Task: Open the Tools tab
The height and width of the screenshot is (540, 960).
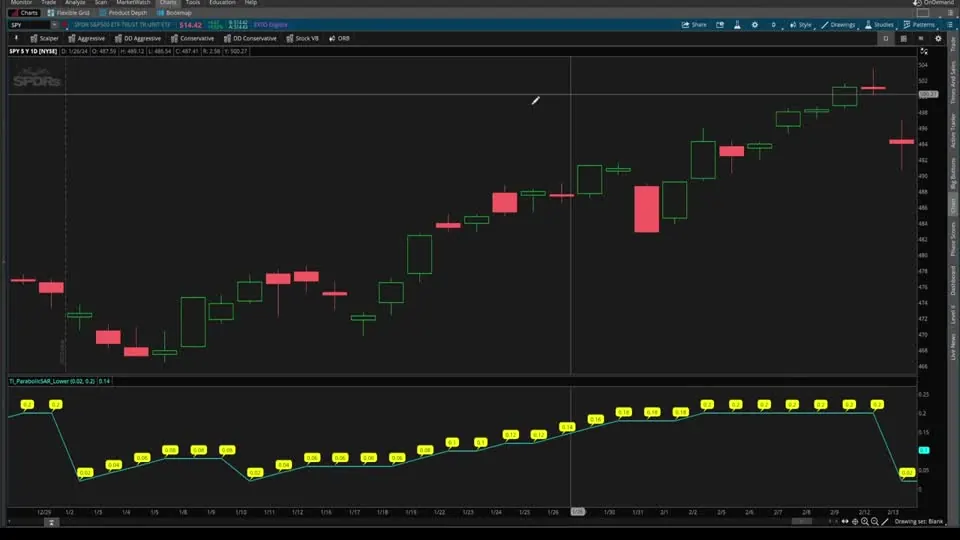Action: (193, 2)
